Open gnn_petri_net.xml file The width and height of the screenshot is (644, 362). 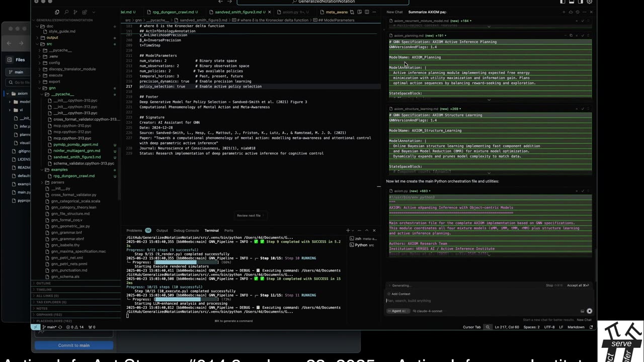coord(66,257)
